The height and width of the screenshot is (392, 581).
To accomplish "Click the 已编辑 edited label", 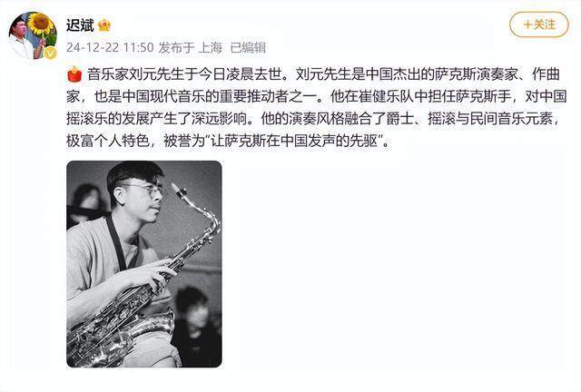I will 248,47.
